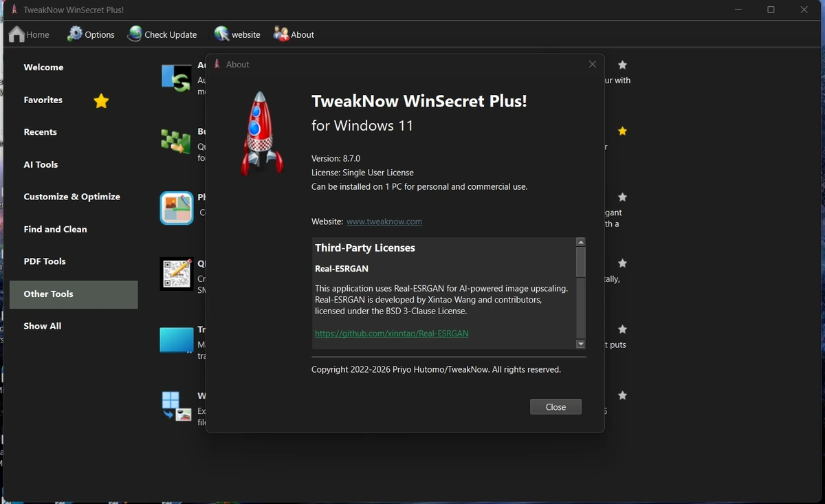Click the Close button in About dialog
The width and height of the screenshot is (825, 504).
(x=555, y=407)
